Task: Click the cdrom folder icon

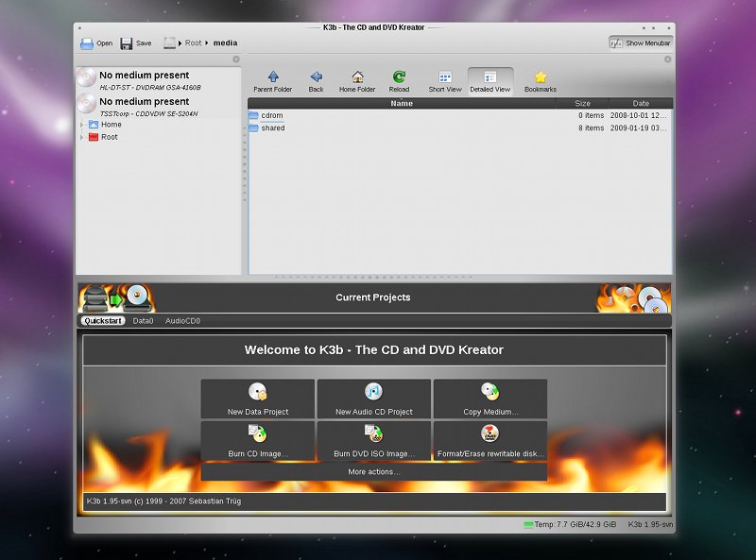Action: (253, 115)
